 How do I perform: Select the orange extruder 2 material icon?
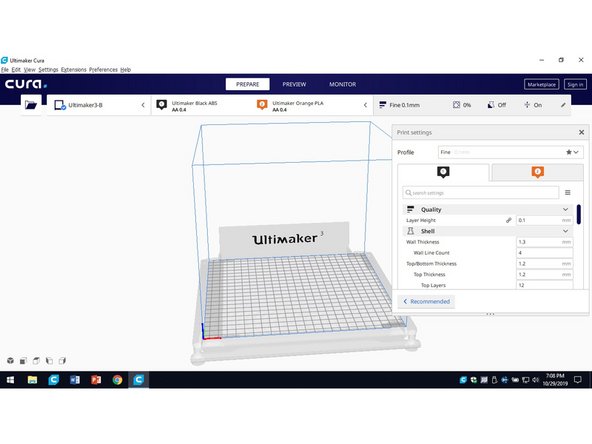pyautogui.click(x=262, y=105)
